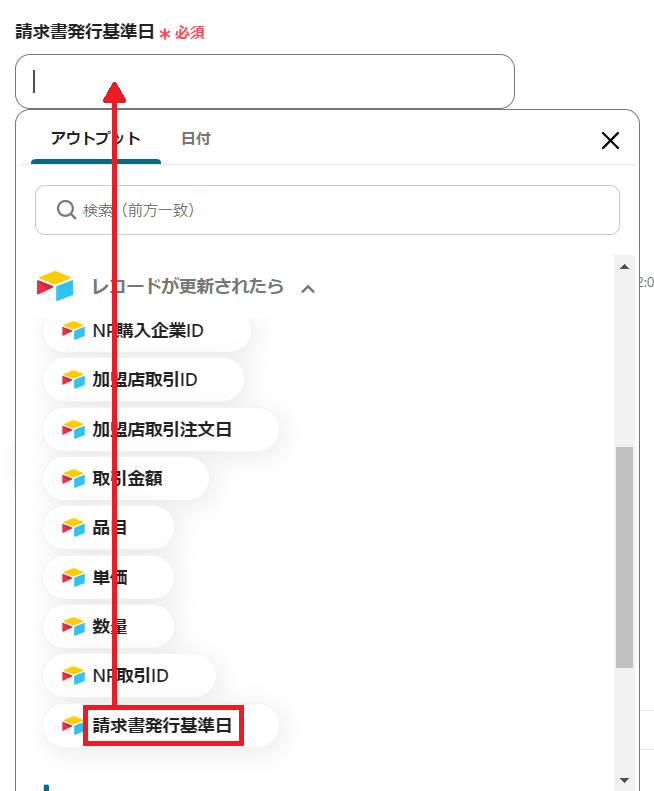Click the Airtable icon beside NP取引ID

pyautogui.click(x=73, y=675)
